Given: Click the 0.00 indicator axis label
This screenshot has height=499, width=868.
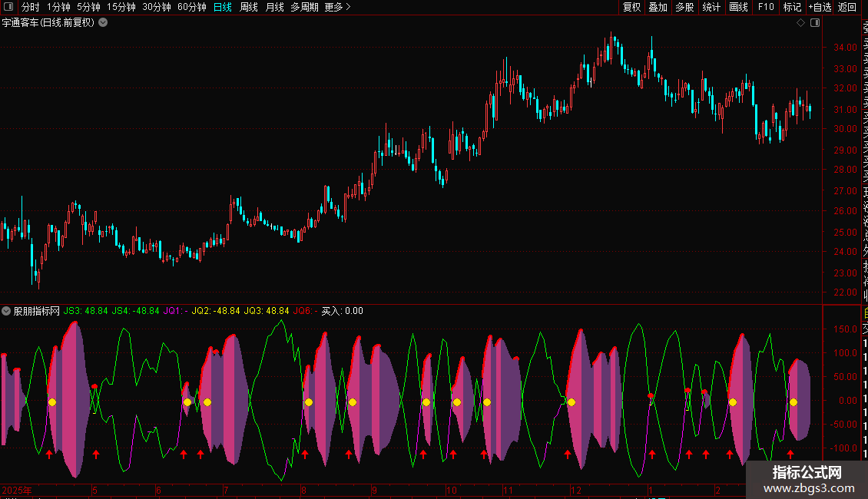Looking at the screenshot, I should pos(848,401).
